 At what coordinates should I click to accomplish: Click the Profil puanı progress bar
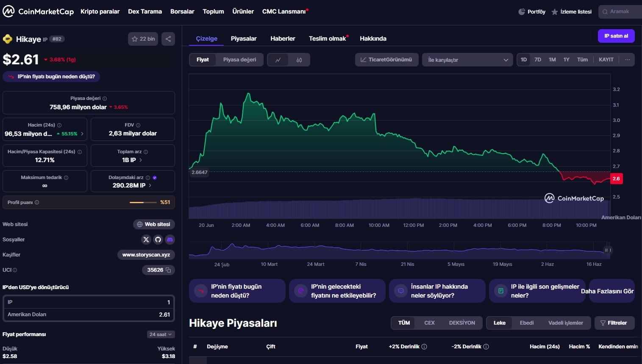point(143,202)
